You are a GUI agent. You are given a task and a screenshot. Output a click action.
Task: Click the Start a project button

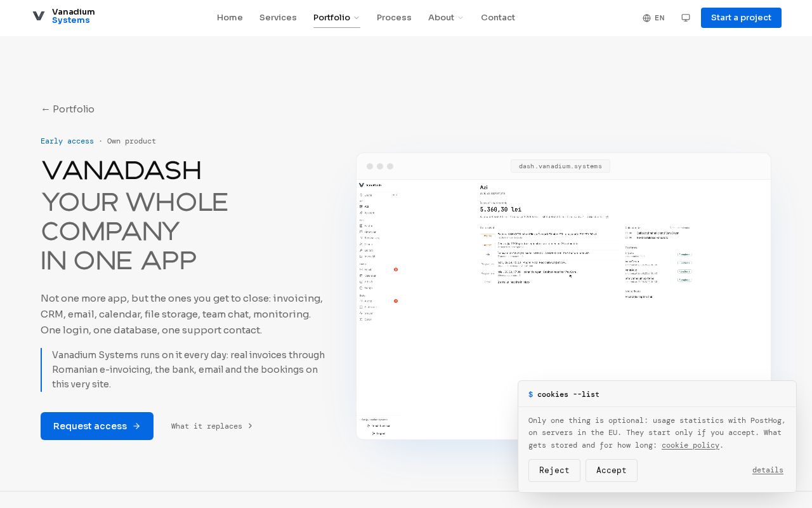tap(741, 18)
